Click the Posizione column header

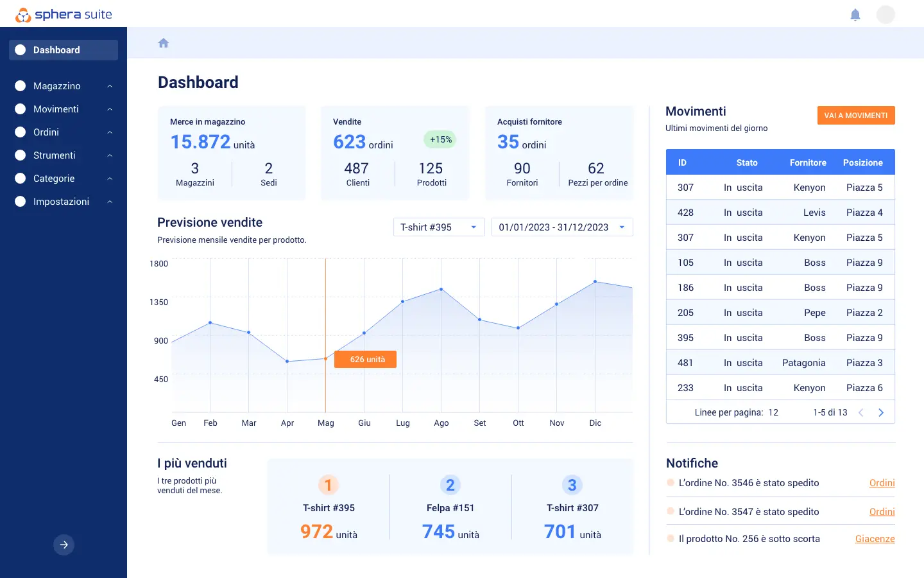pos(863,162)
